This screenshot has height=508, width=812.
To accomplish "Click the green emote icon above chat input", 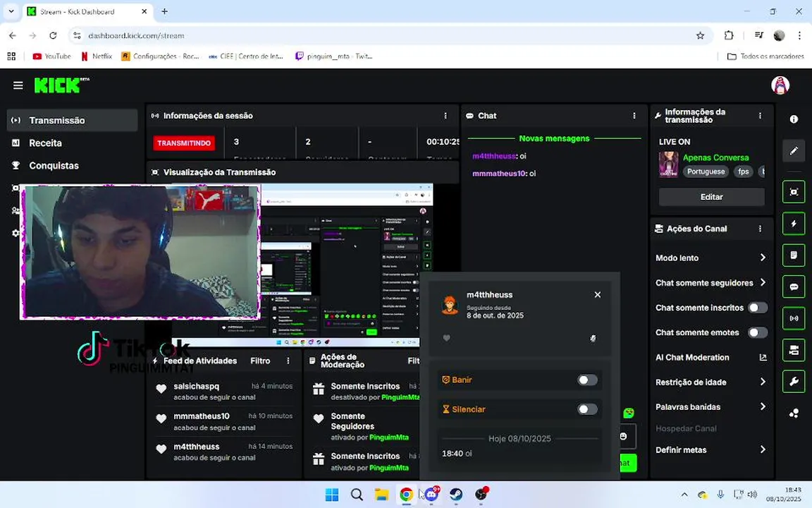I will (629, 413).
